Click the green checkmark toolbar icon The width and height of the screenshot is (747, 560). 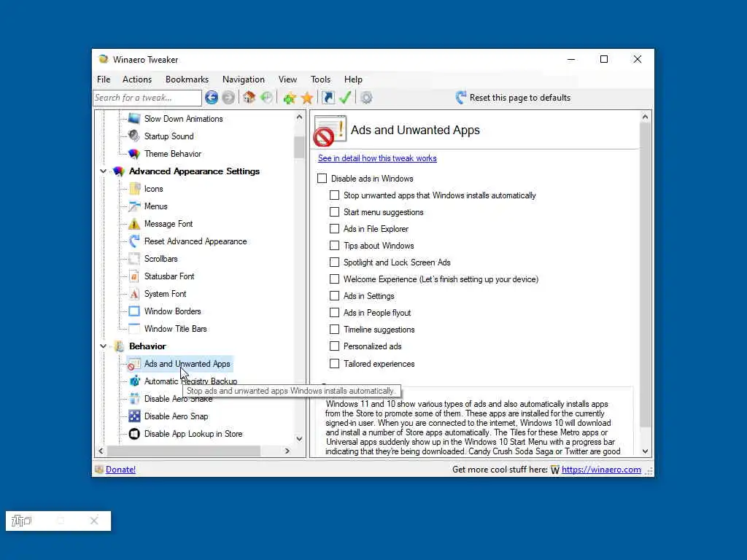[x=345, y=98]
